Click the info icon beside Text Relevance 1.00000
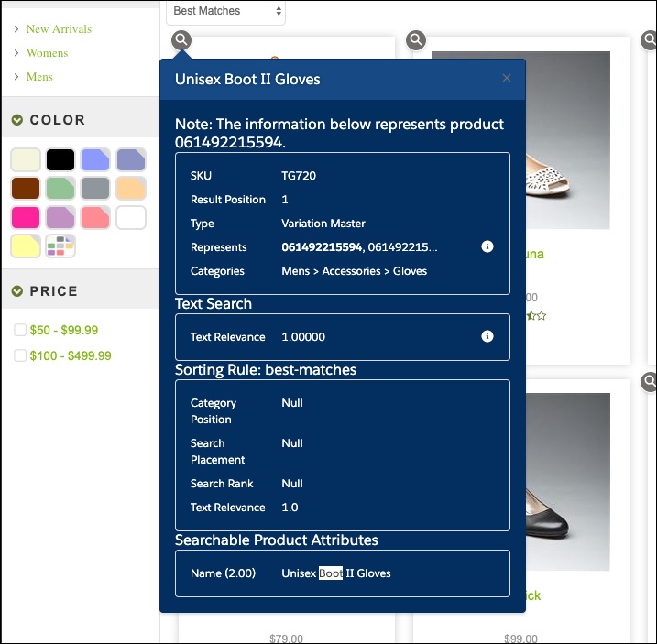Screen dimensions: 657x644 (x=487, y=336)
